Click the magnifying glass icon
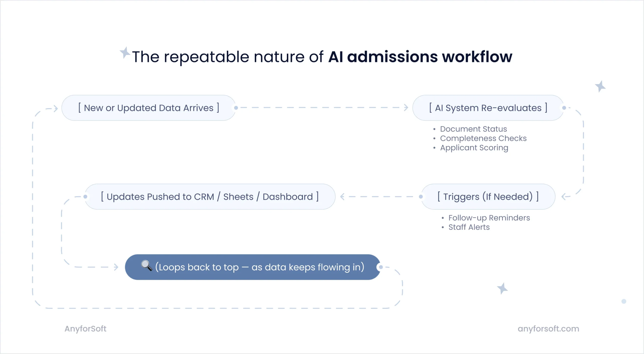The height and width of the screenshot is (354, 644). 146,265
